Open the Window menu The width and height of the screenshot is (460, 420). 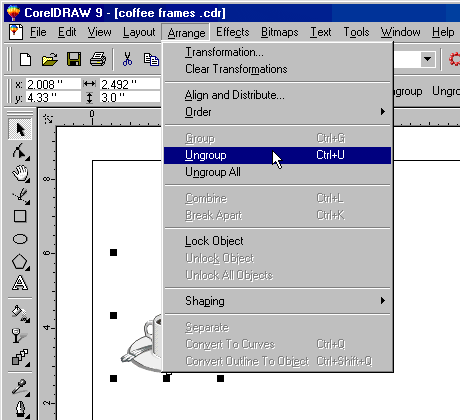tap(400, 32)
